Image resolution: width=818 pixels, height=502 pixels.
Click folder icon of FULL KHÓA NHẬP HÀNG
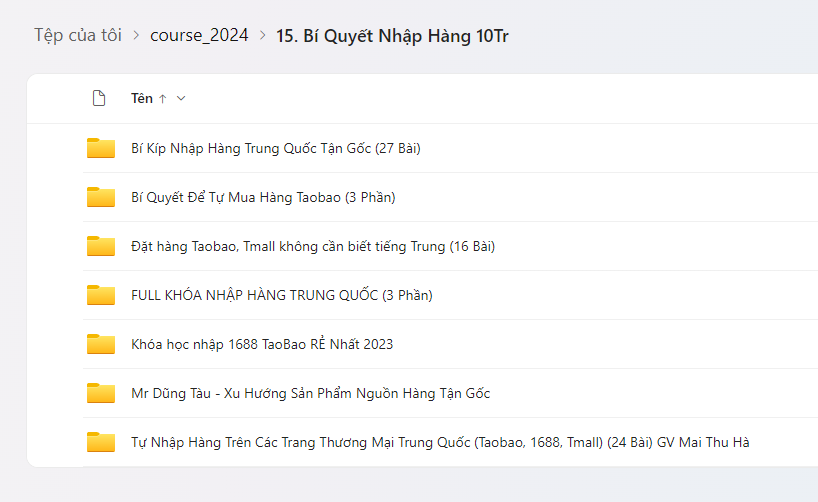101,295
